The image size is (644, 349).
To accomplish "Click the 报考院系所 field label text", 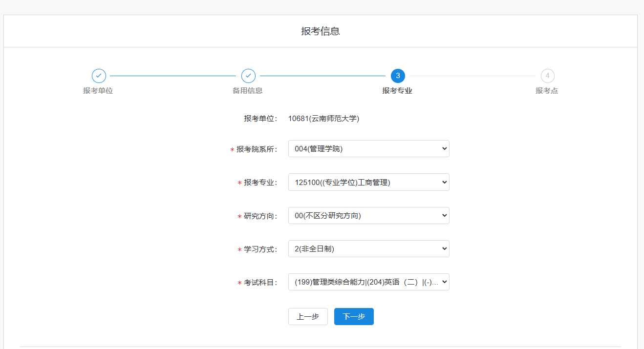I will click(257, 149).
